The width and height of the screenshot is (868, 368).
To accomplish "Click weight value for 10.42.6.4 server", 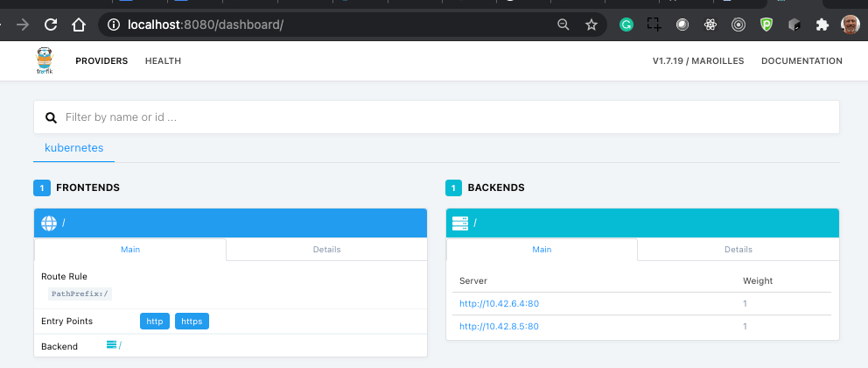I will [x=745, y=304].
